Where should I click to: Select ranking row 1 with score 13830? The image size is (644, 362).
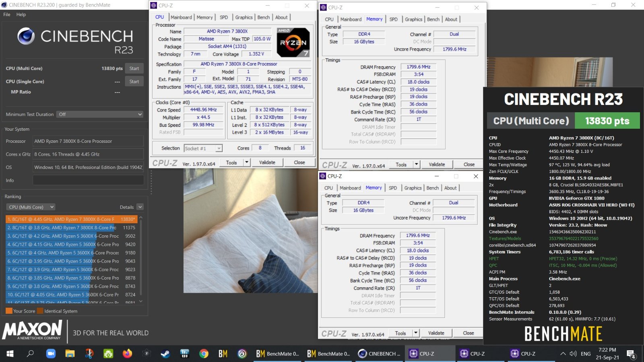(71, 219)
